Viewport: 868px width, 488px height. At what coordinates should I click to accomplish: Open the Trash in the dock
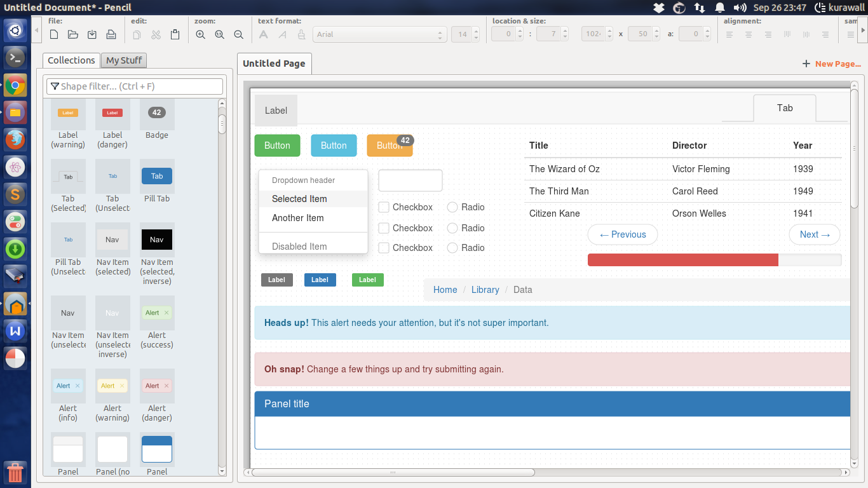[x=15, y=473]
